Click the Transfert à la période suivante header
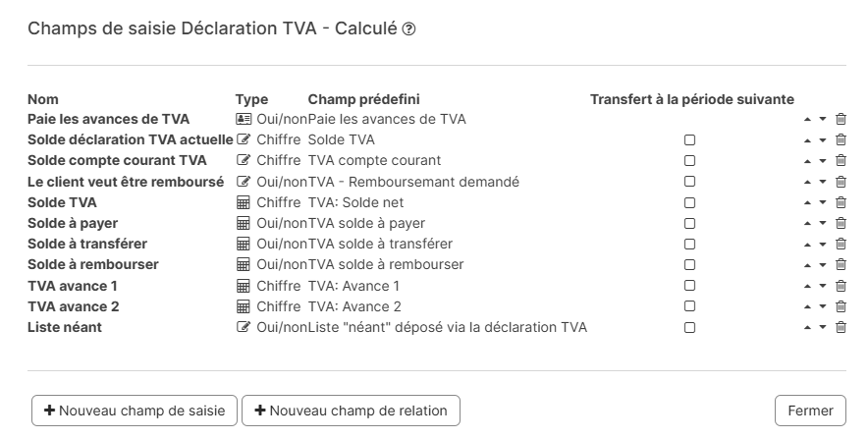 [x=692, y=99]
